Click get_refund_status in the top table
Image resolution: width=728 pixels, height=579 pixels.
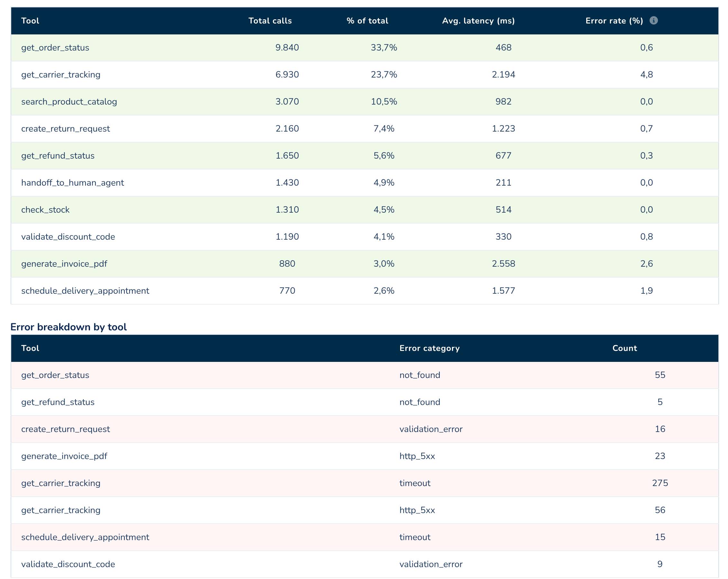tap(58, 156)
